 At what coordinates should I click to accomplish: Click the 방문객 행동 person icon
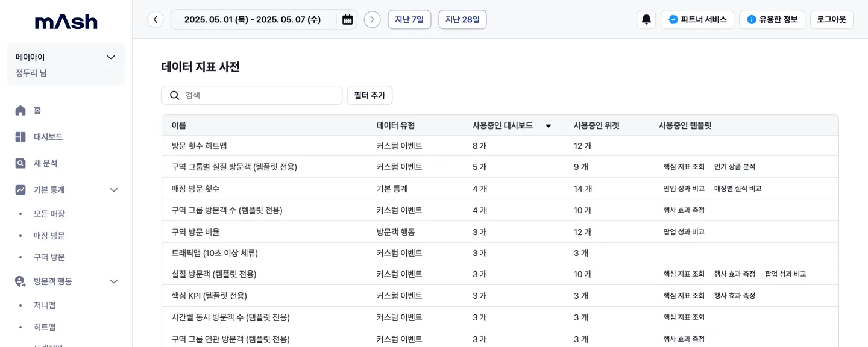20,281
